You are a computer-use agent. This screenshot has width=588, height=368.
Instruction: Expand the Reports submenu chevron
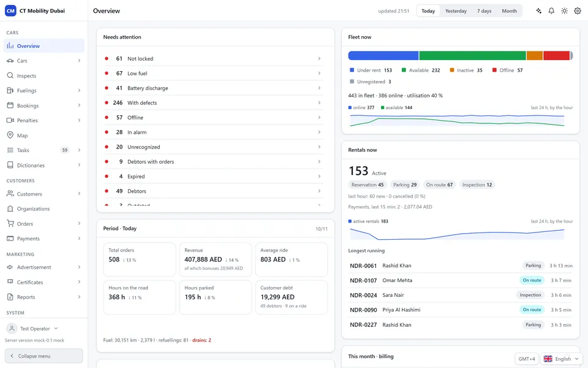[79, 297]
